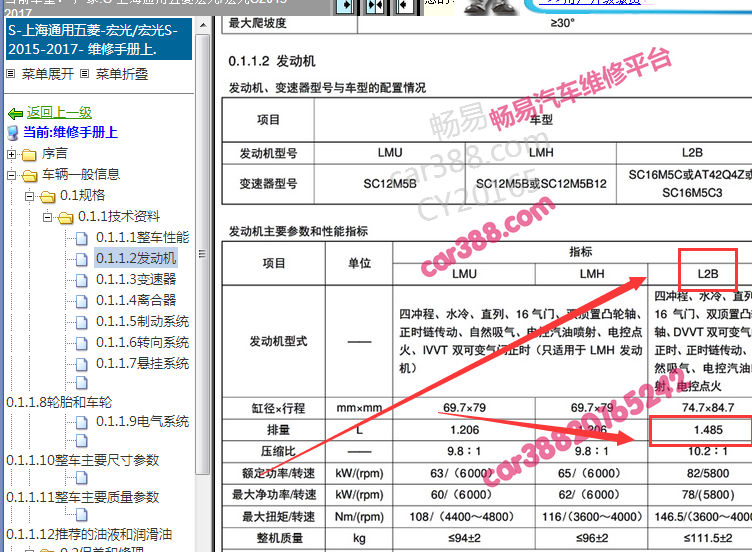Open 0.1.1.9电气系统 section
Screen dimensions: 752x552
click(x=142, y=422)
